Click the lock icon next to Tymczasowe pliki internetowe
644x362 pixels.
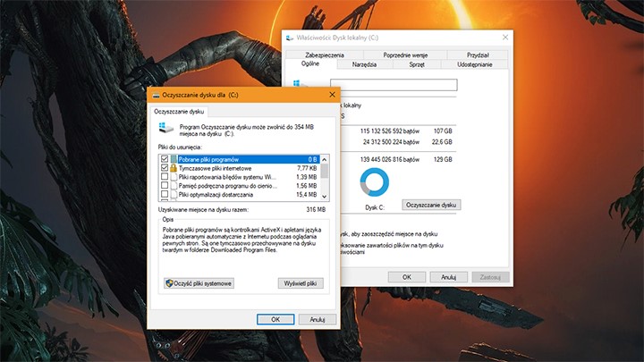(x=174, y=168)
